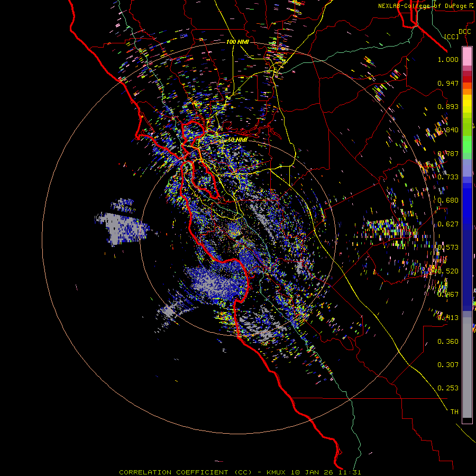Select the 0.307 scale value
This screenshot has height=476, width=476.
(x=448, y=364)
